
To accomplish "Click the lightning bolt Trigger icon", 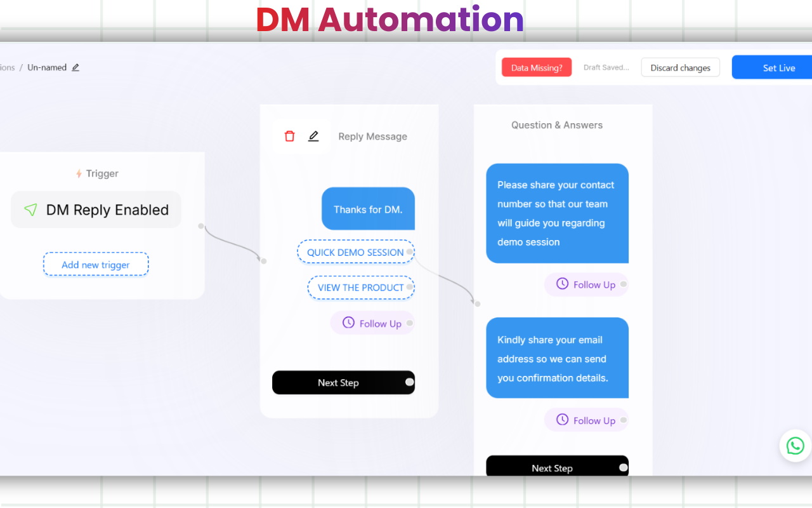I will [77, 173].
